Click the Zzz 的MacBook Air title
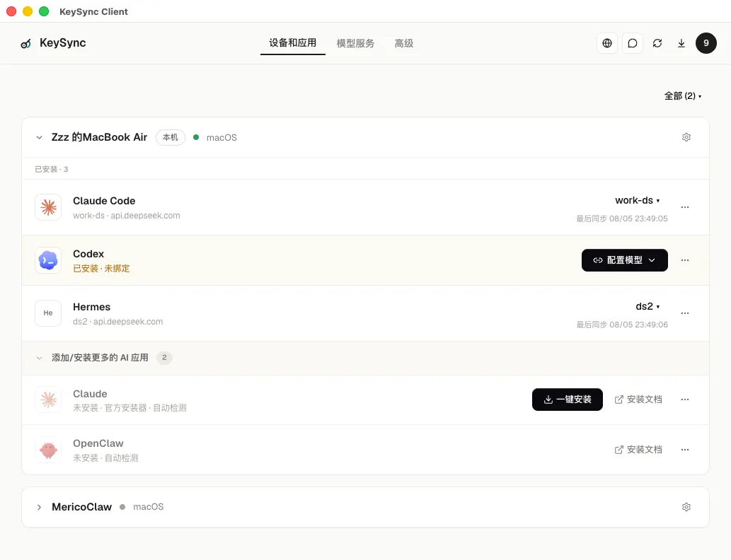731x560 pixels. (99, 137)
